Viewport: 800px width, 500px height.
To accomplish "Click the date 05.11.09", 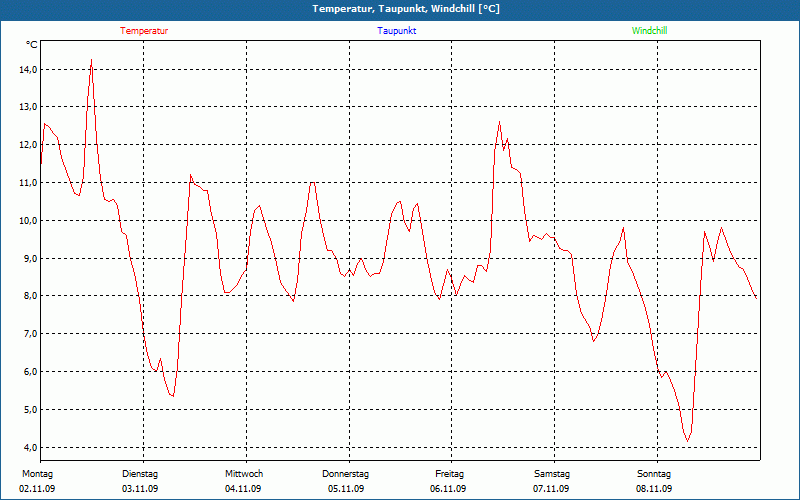I will coord(346,489).
